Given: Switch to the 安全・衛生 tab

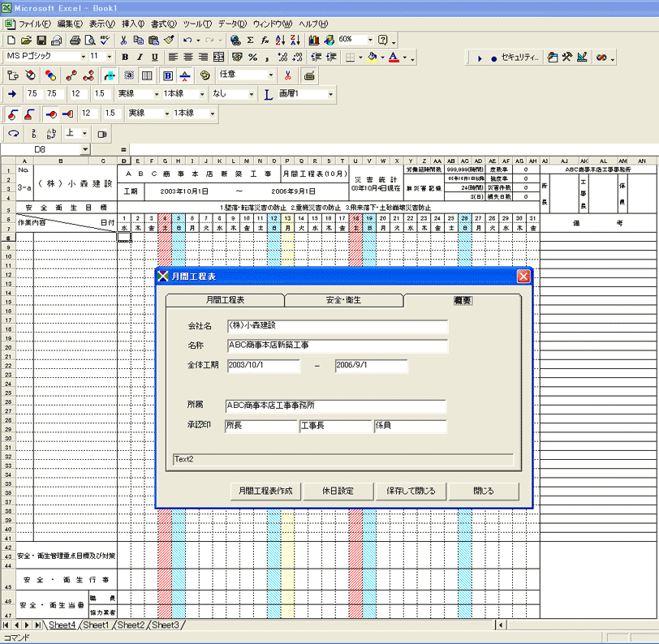Looking at the screenshot, I should tap(344, 300).
